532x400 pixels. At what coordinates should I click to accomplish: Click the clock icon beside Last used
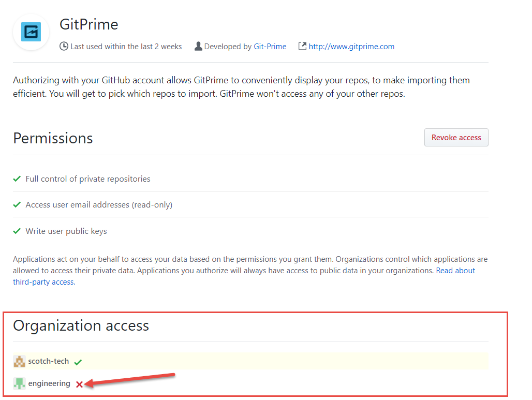coord(64,46)
